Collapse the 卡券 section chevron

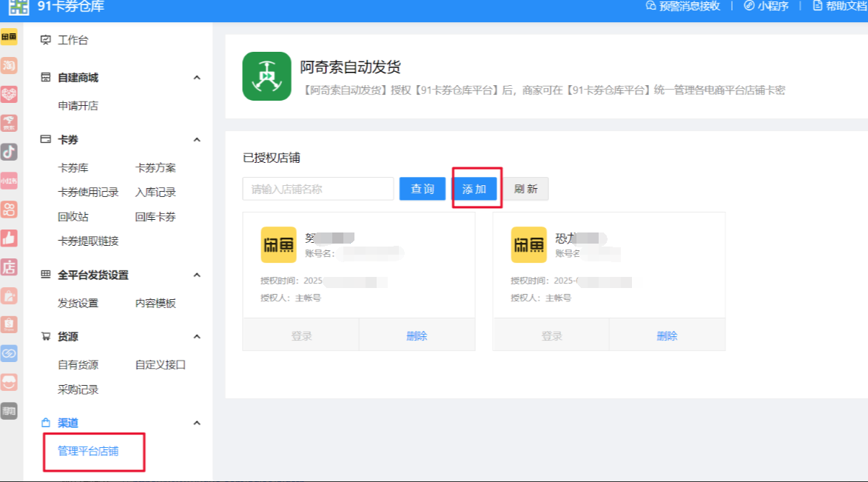click(x=197, y=140)
